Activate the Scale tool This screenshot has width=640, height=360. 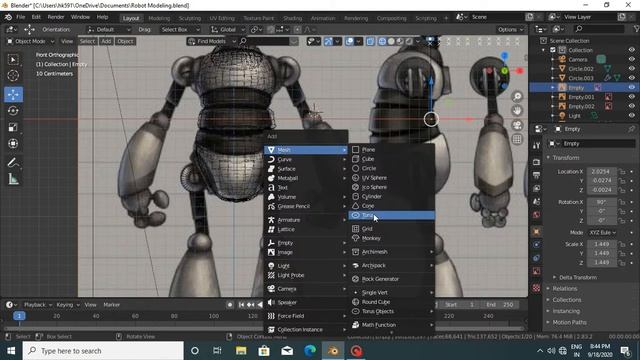click(13, 127)
